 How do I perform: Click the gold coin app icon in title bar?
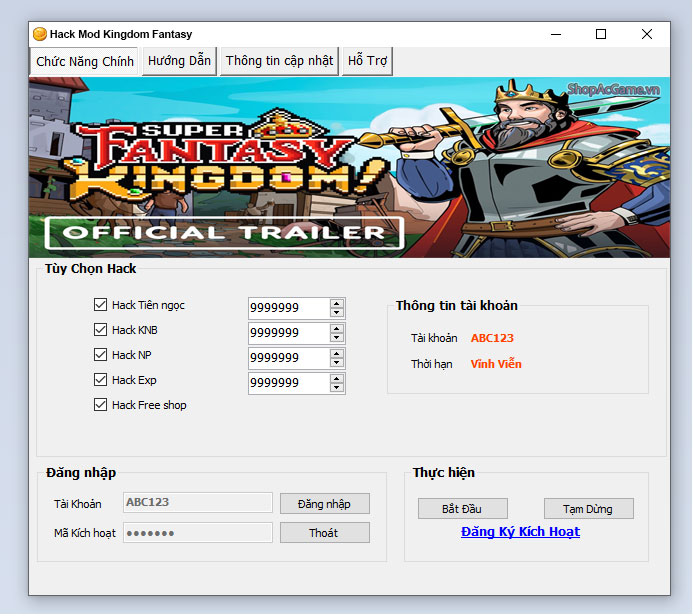coord(40,34)
